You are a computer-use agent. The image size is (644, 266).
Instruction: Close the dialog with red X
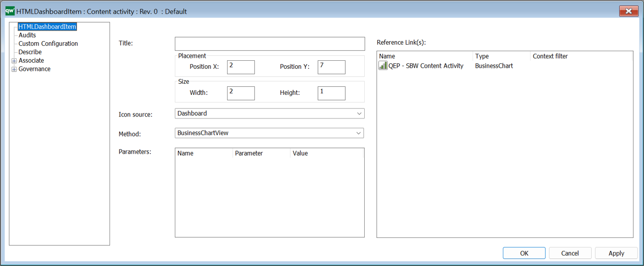628,11
